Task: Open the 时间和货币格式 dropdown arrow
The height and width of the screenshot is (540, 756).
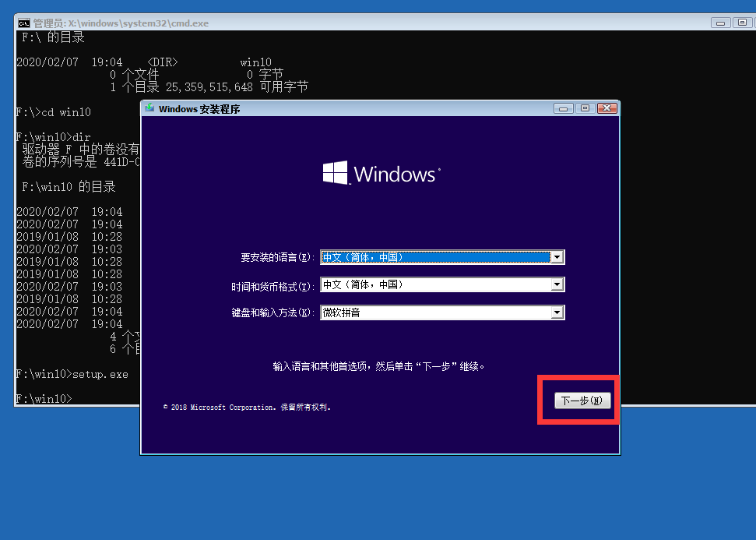Action: [557, 285]
